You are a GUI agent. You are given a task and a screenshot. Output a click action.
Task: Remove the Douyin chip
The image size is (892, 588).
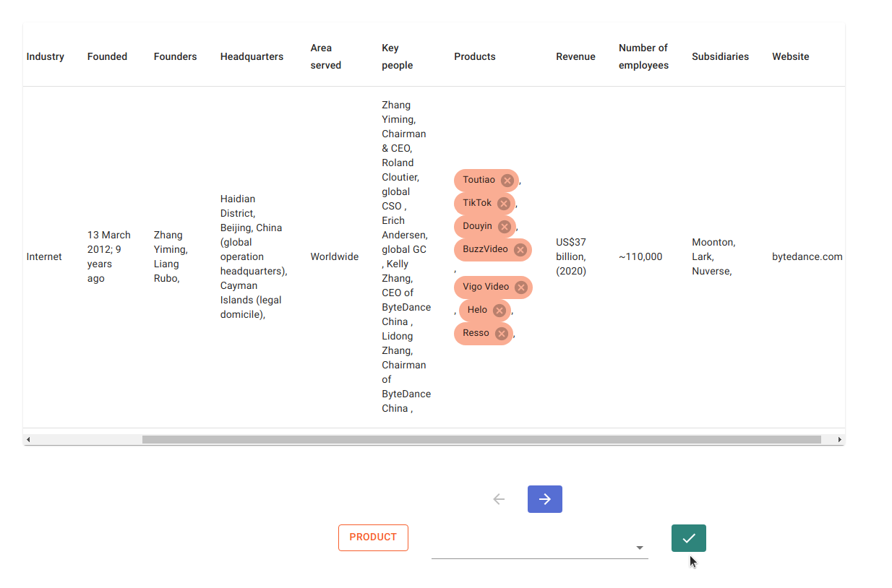click(x=505, y=227)
